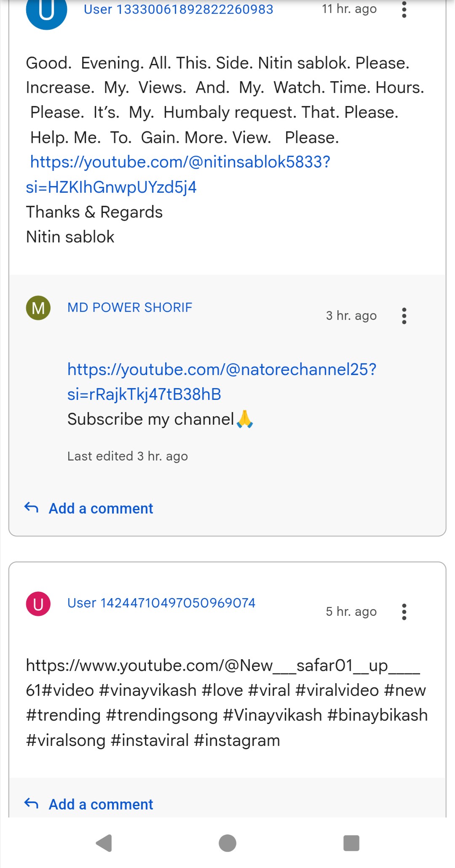Image resolution: width=455 pixels, height=868 pixels.
Task: Select the hashtag post text with New__safar01 link
Action: [227, 703]
